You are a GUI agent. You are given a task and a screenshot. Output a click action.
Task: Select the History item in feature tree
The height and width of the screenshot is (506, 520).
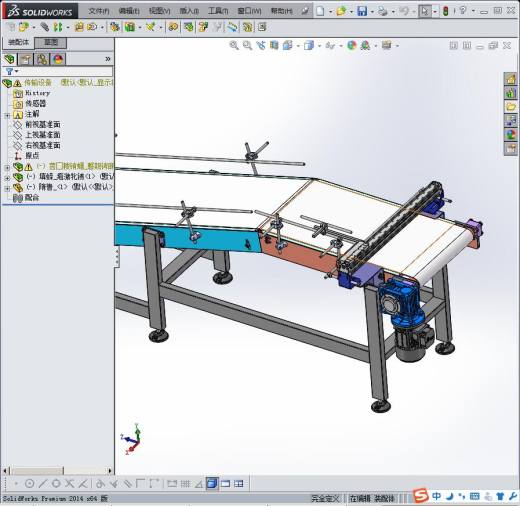click(37, 93)
